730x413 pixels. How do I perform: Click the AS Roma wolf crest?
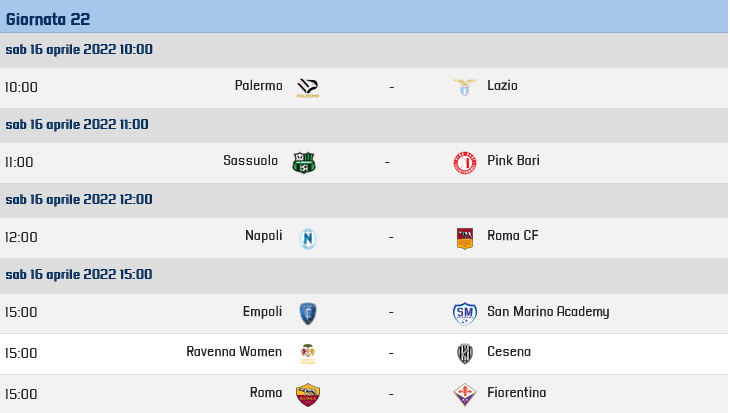308,395
